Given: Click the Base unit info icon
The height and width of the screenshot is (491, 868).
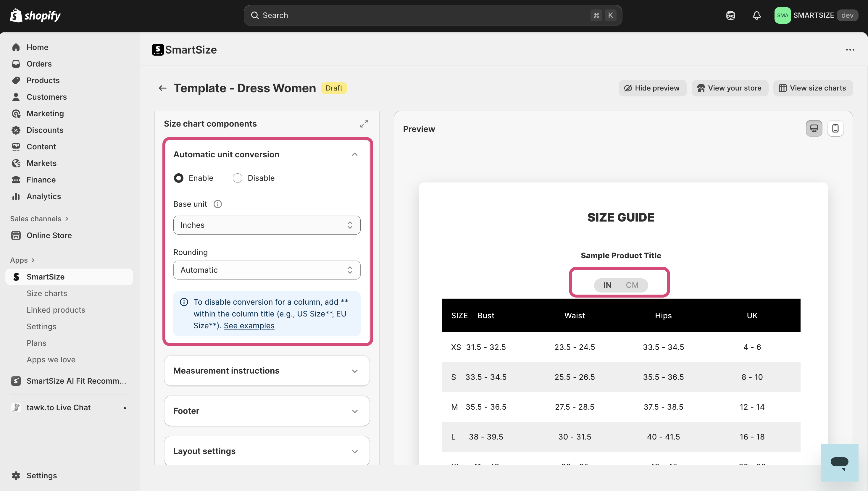Looking at the screenshot, I should [218, 204].
